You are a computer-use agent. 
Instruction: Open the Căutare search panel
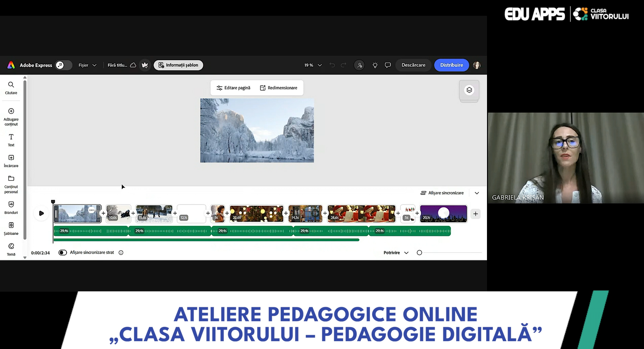11,88
